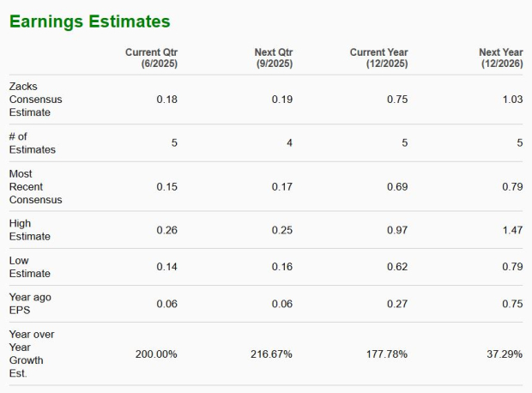This screenshot has height=393, width=532.
Task: Click the 0.62 low estimate value
Action: pos(397,267)
